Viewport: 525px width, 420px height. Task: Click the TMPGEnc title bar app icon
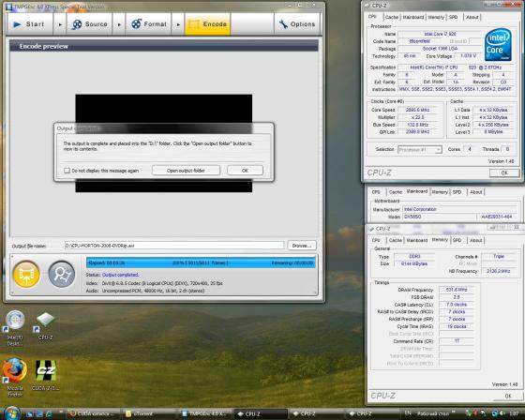pos(9,7)
